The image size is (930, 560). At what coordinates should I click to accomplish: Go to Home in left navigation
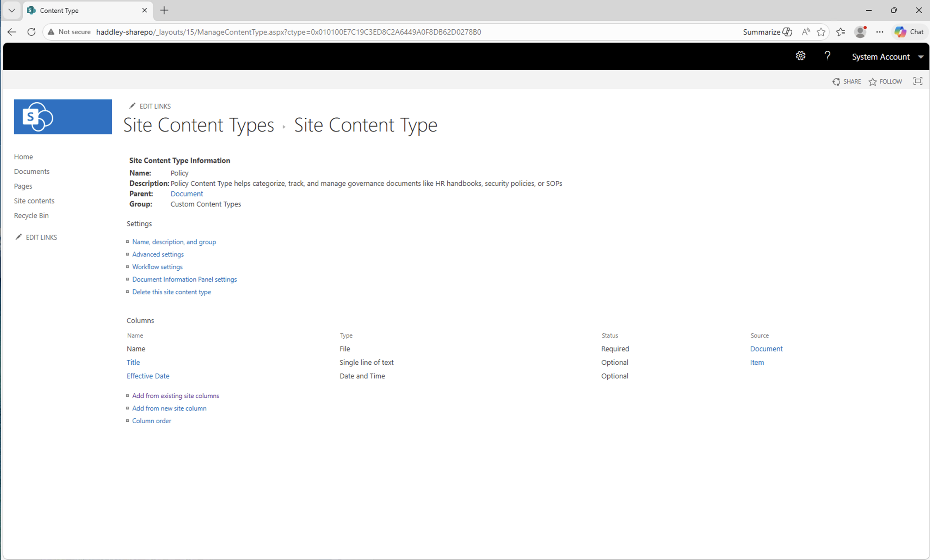point(24,157)
